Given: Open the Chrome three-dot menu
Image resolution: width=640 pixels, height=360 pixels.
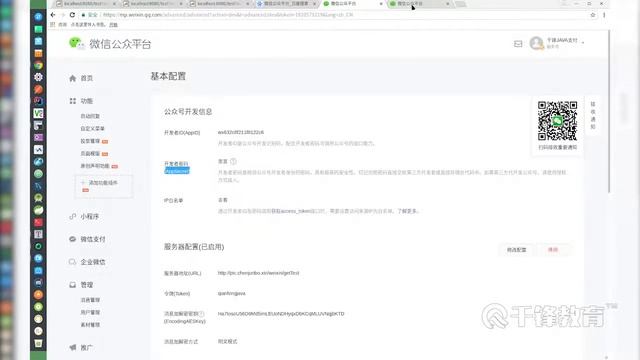Looking at the screenshot, I should click(x=604, y=15).
